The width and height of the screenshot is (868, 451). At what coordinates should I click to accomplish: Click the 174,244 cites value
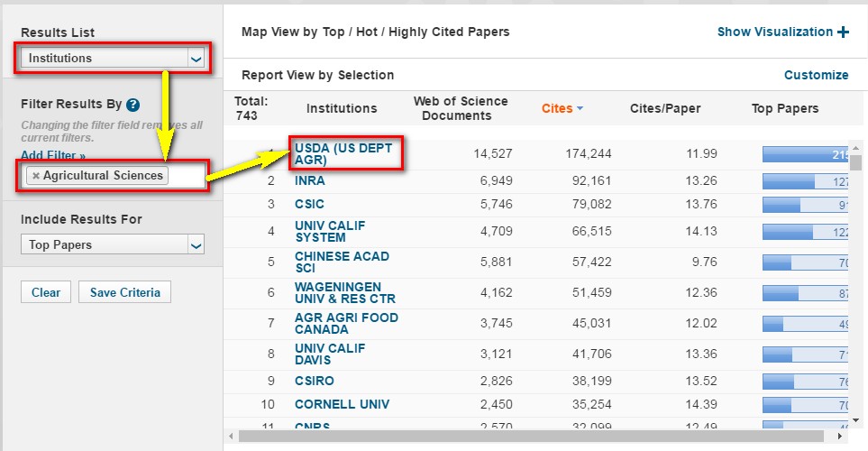[x=588, y=154]
